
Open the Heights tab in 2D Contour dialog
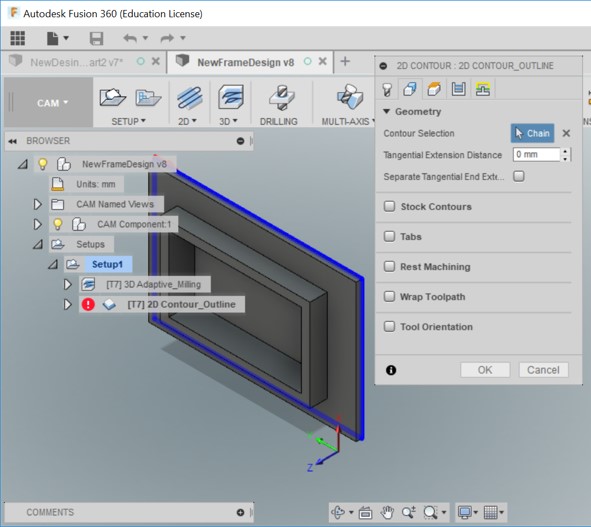click(434, 89)
